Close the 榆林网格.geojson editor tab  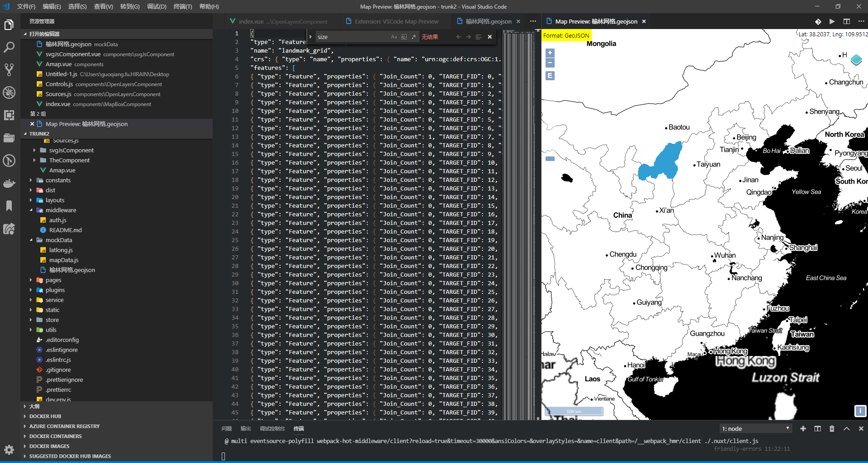pyautogui.click(x=518, y=21)
